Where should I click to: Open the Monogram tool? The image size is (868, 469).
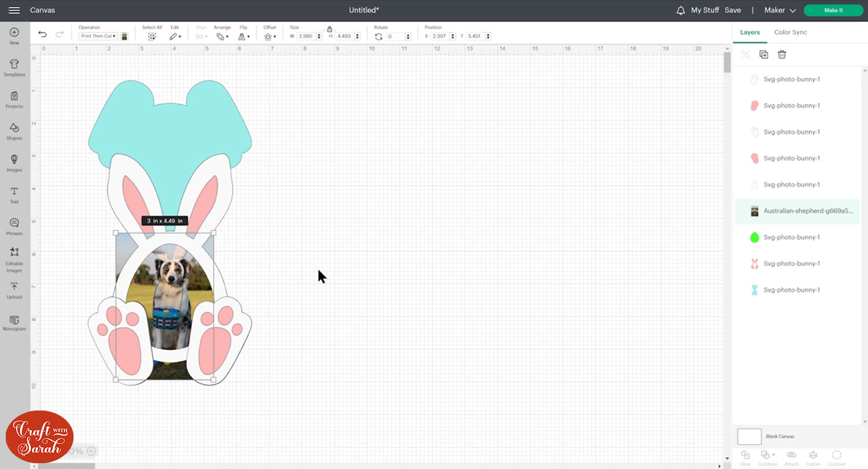[x=14, y=323]
